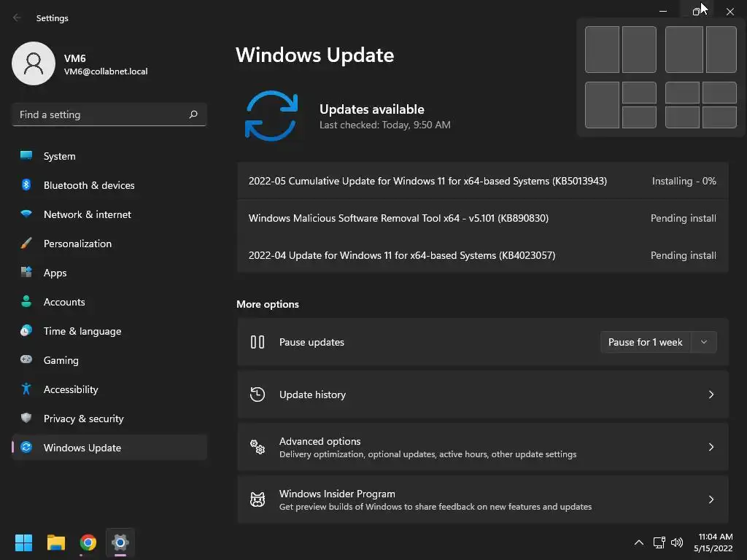Open Privacy & security shield icon
747x560 pixels.
26,418
